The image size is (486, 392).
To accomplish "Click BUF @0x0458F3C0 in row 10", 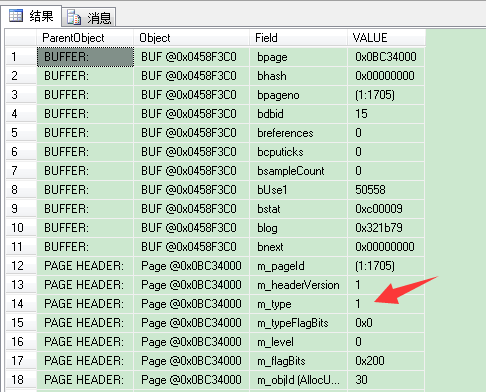I will 192,228.
